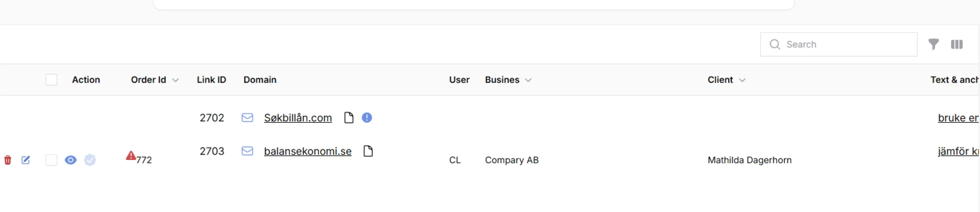Expand the Busines column dropdown arrow

click(x=528, y=80)
